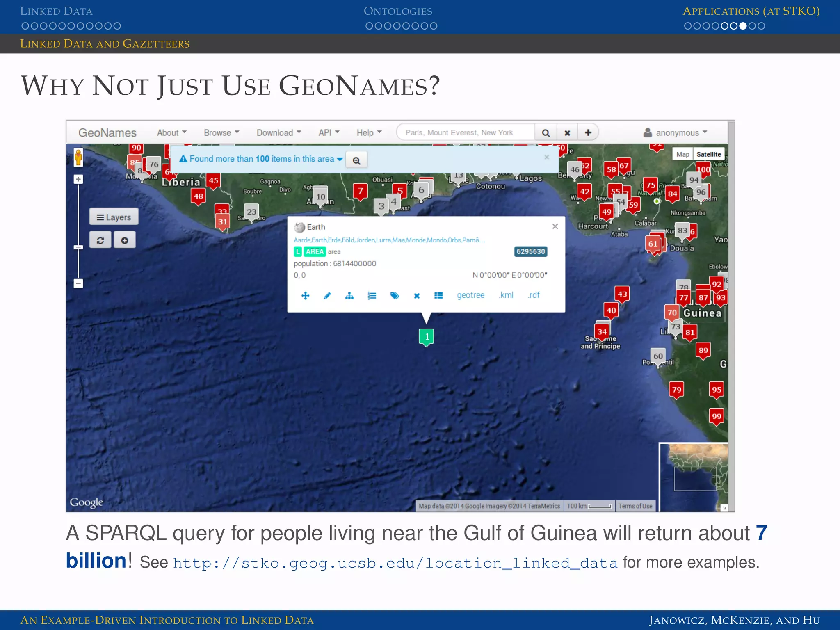Switch map view to Map
This screenshot has width=840, height=630.
(682, 154)
